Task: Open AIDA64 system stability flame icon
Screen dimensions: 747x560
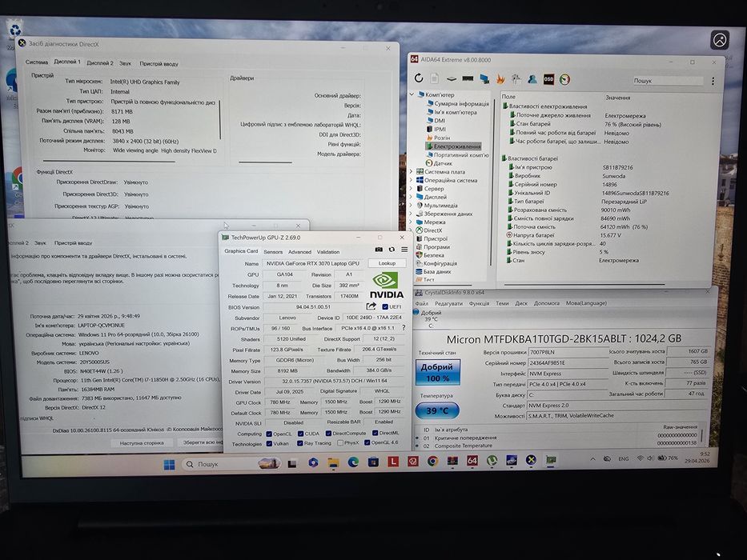Action: [500, 79]
